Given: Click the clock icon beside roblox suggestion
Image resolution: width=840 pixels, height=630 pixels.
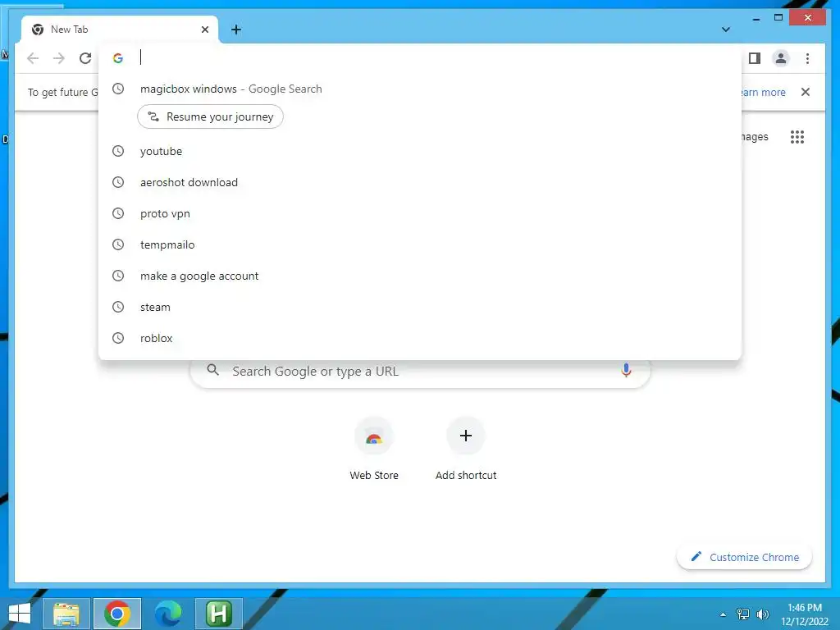Looking at the screenshot, I should pyautogui.click(x=118, y=338).
